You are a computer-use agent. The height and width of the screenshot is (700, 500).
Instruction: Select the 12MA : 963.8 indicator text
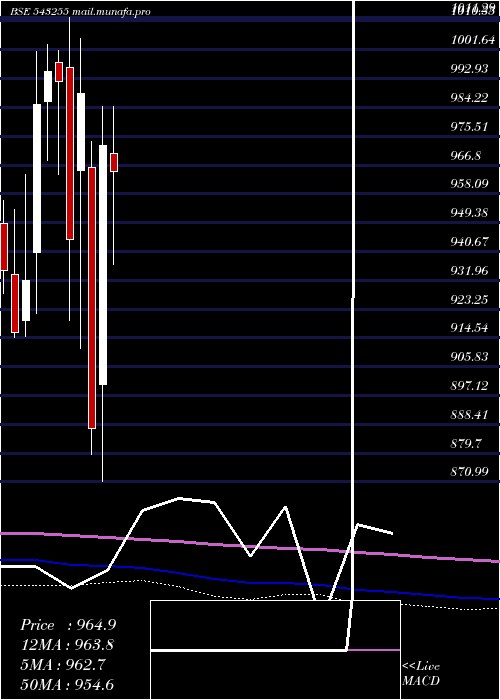tap(67, 644)
